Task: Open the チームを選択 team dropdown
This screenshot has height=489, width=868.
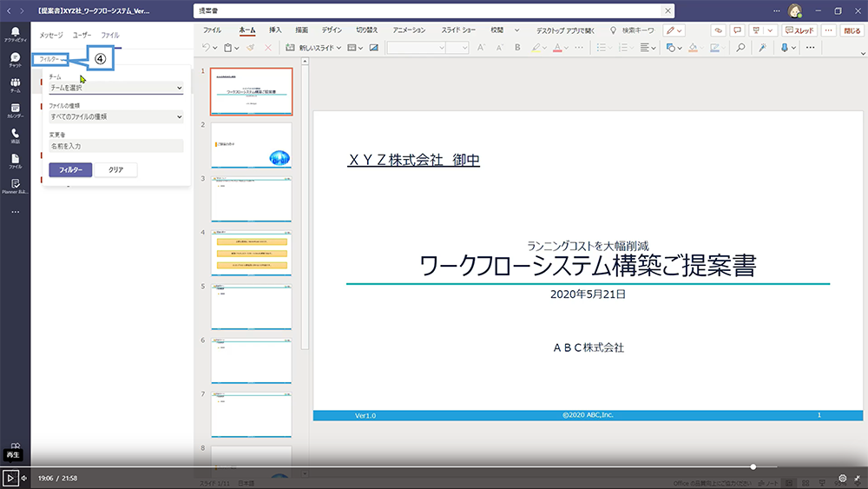Action: point(116,88)
